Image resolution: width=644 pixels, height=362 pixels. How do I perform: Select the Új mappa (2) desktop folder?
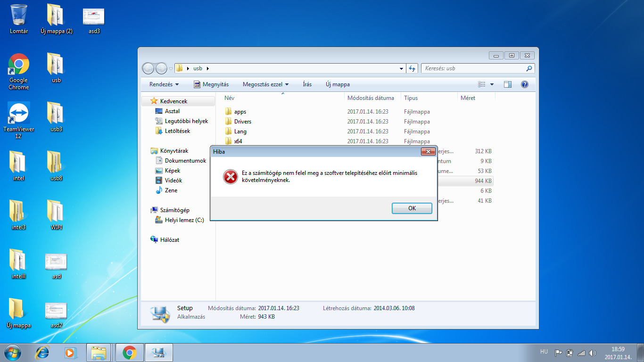click(56, 19)
